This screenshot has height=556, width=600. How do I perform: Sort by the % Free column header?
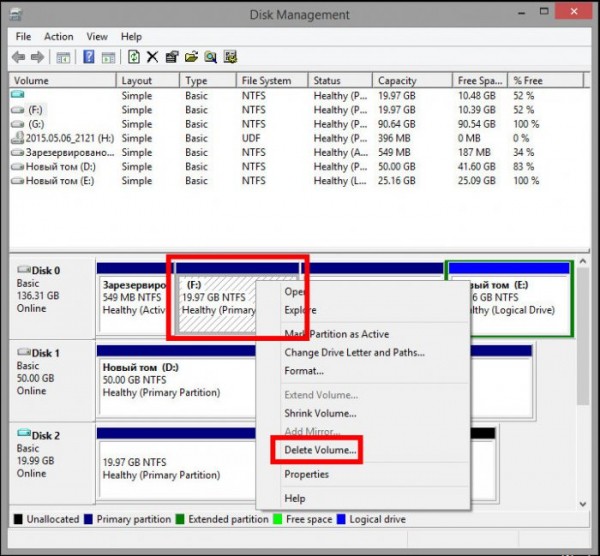pyautogui.click(x=546, y=80)
